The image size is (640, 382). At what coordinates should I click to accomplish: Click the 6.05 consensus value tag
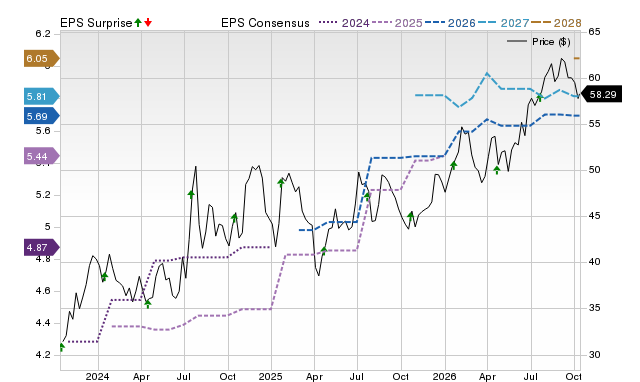tap(42, 58)
